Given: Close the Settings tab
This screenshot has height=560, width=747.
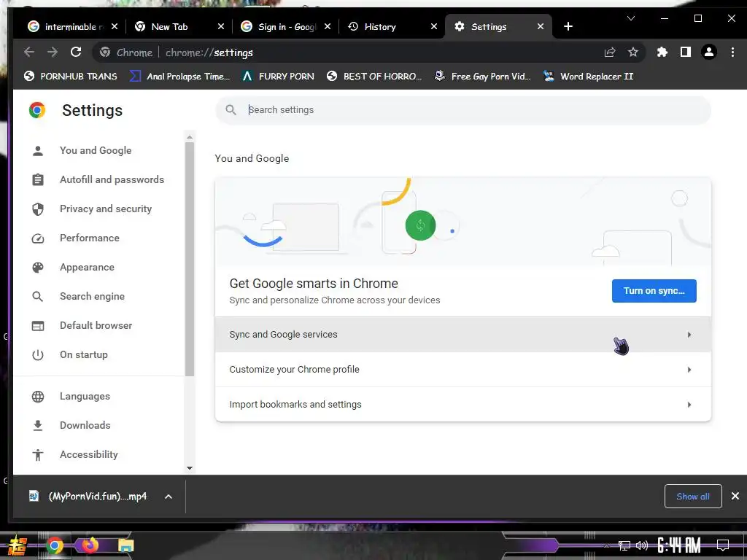Looking at the screenshot, I should [x=541, y=27].
